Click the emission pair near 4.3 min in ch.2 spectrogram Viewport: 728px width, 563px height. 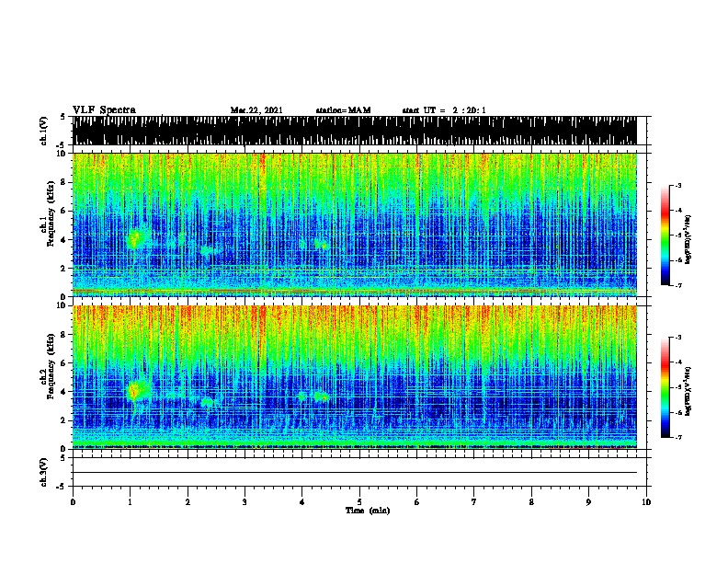coord(321,396)
